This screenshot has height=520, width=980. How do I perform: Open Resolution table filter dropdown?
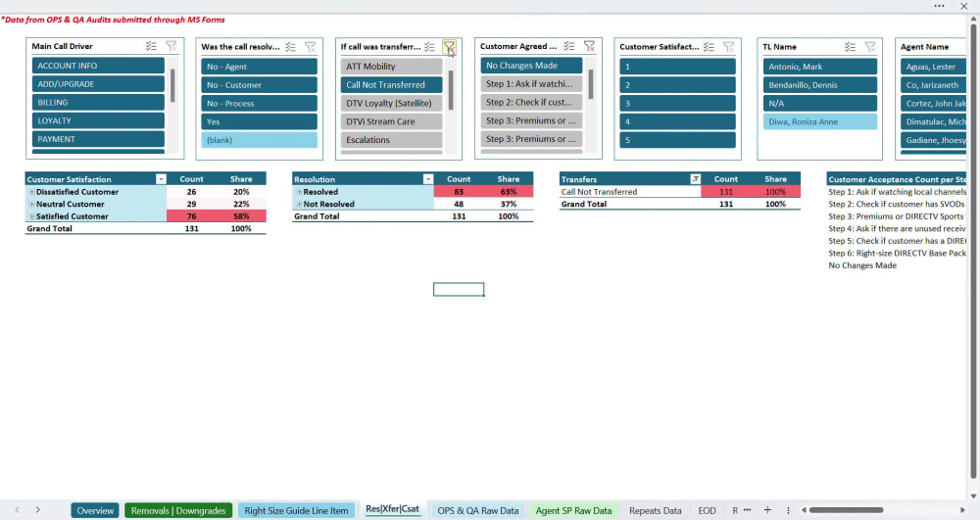click(428, 179)
